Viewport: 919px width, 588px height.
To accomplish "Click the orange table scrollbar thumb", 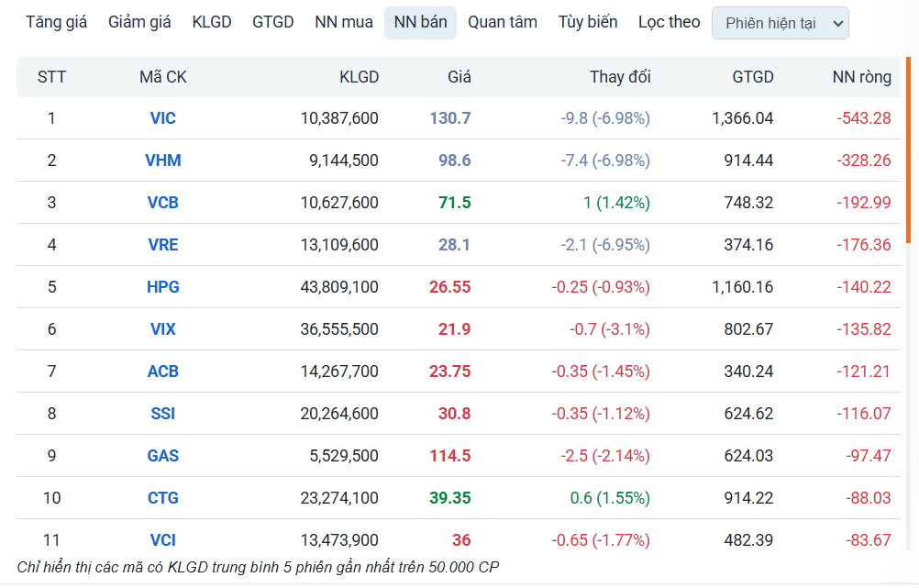I will [908, 150].
